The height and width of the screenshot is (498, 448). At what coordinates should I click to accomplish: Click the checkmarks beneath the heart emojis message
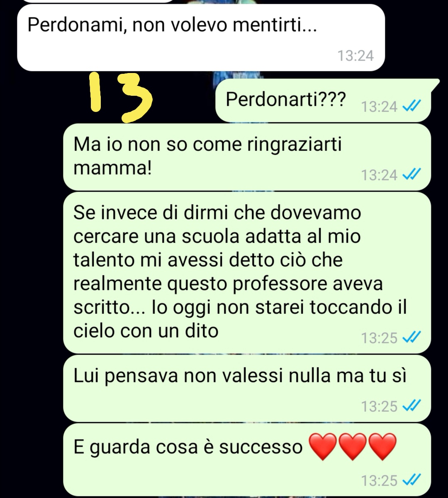pos(412,481)
